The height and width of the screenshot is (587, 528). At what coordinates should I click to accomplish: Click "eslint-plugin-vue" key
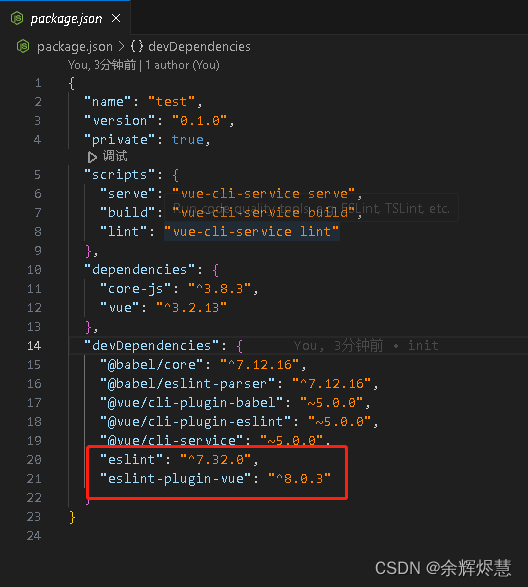pos(175,479)
